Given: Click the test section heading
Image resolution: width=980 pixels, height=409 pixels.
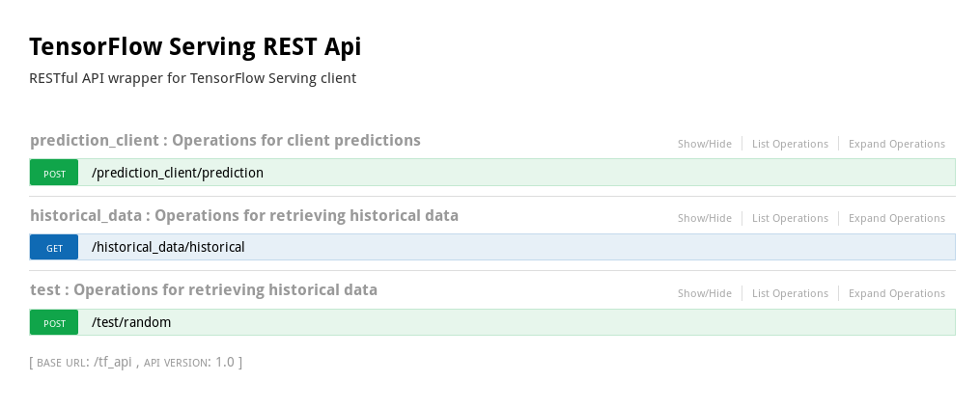Looking at the screenshot, I should [x=204, y=289].
